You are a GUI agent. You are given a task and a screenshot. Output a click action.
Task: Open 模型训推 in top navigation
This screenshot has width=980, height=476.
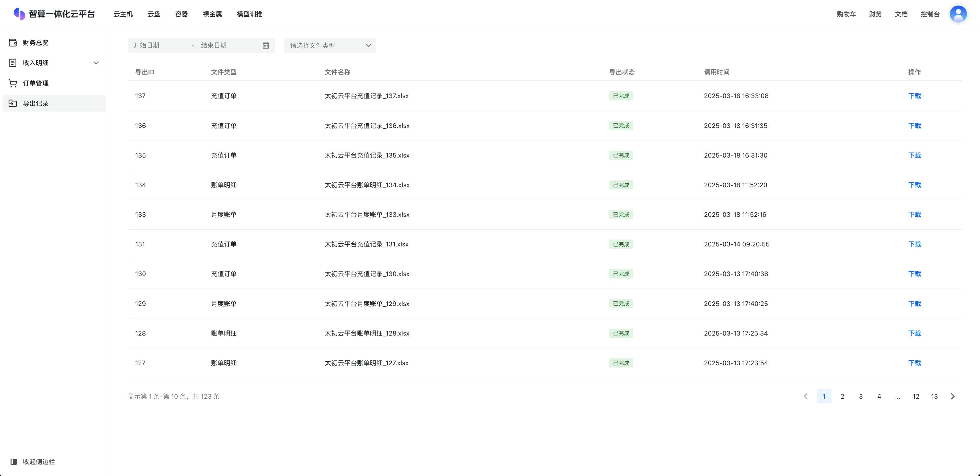point(249,14)
